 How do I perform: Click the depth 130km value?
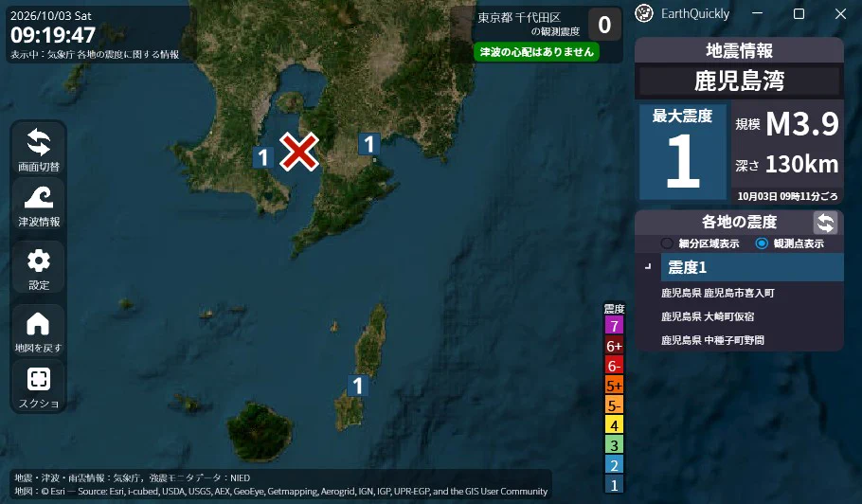801,164
